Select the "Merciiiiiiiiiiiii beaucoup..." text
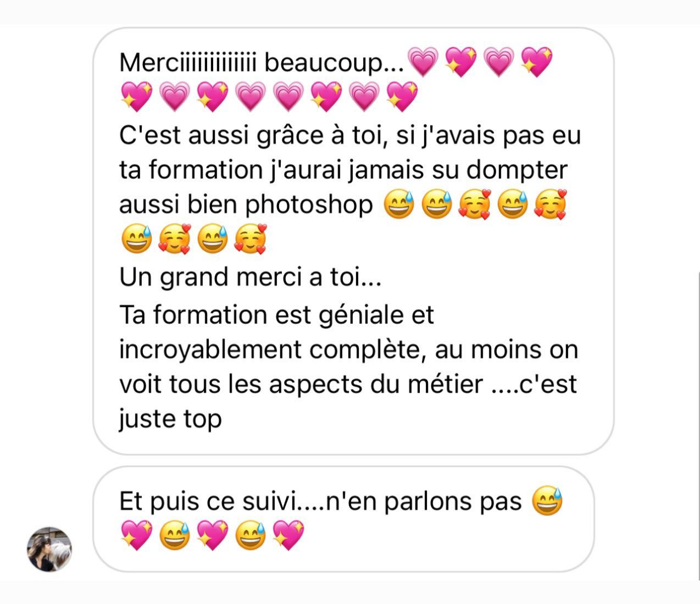 point(262,63)
